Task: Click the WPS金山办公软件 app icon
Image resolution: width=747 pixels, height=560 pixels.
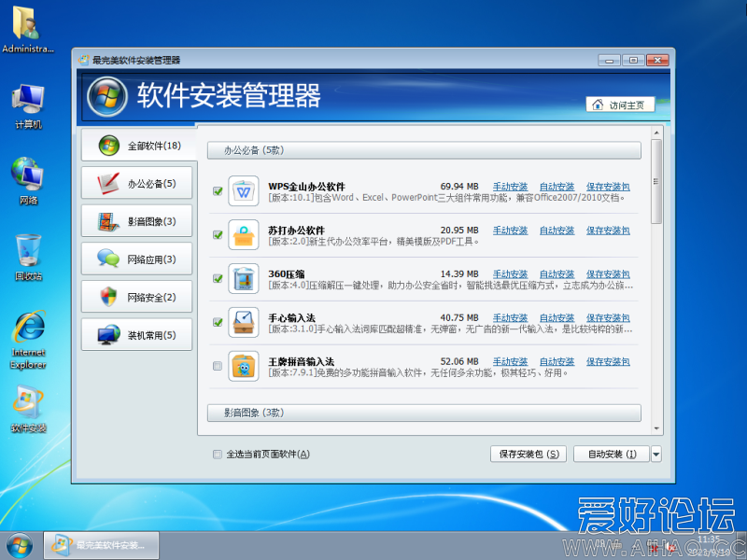Action: pyautogui.click(x=243, y=191)
